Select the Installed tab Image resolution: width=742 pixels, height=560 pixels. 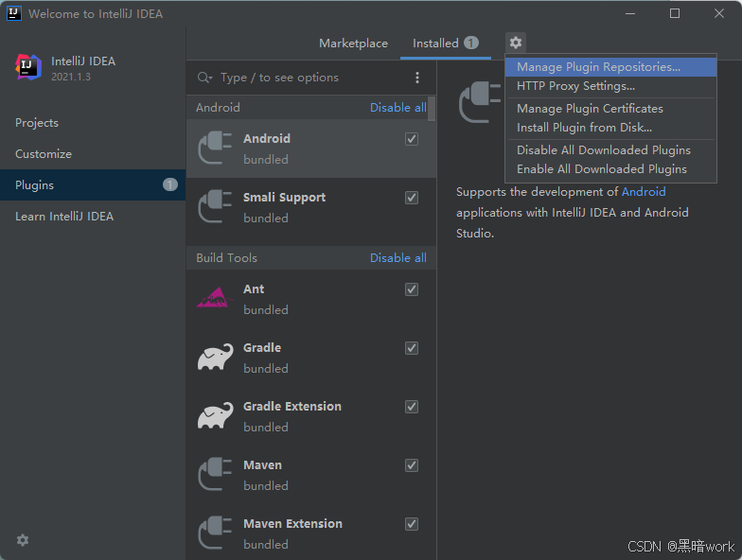point(445,44)
